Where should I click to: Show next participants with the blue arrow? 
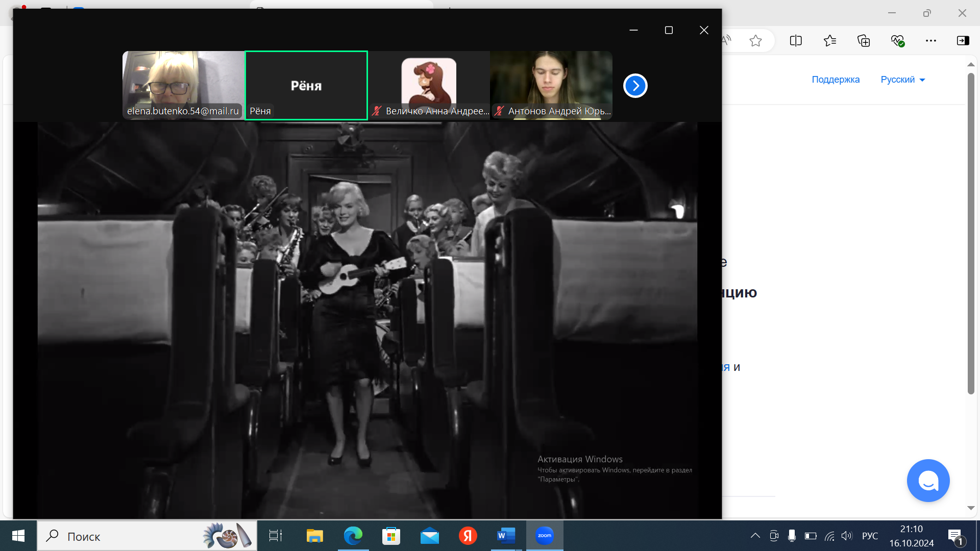[635, 86]
